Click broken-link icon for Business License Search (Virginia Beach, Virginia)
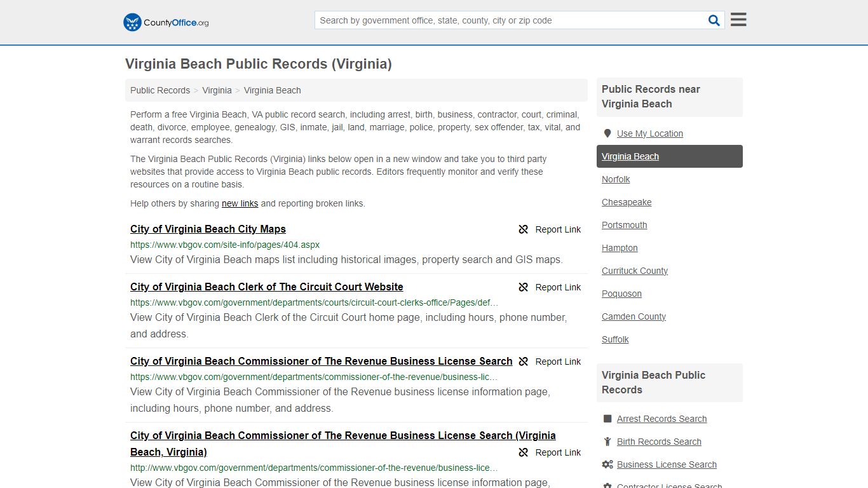 pyautogui.click(x=524, y=452)
